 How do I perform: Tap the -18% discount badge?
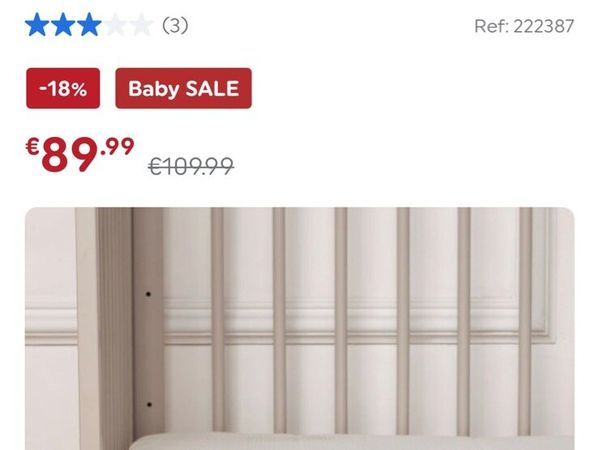point(63,88)
